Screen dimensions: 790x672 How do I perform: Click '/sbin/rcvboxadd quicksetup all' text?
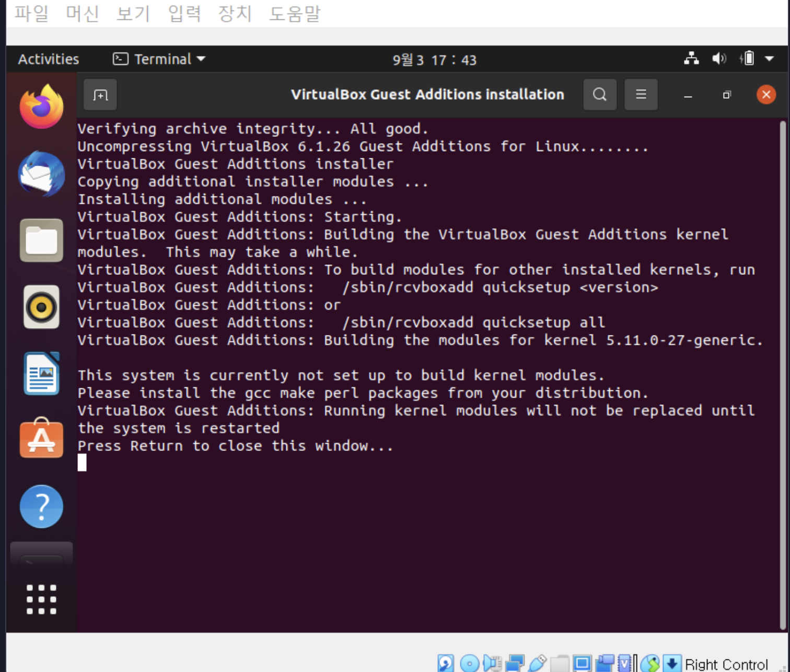[x=473, y=322]
